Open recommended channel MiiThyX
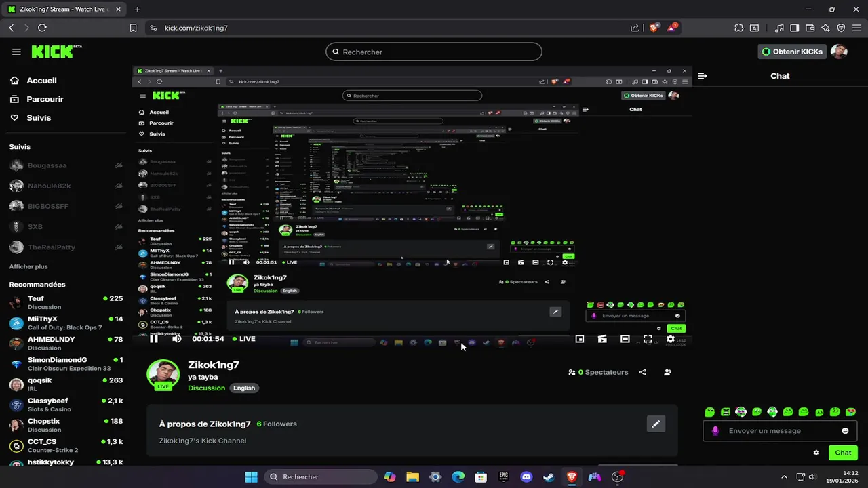 [x=66, y=323]
